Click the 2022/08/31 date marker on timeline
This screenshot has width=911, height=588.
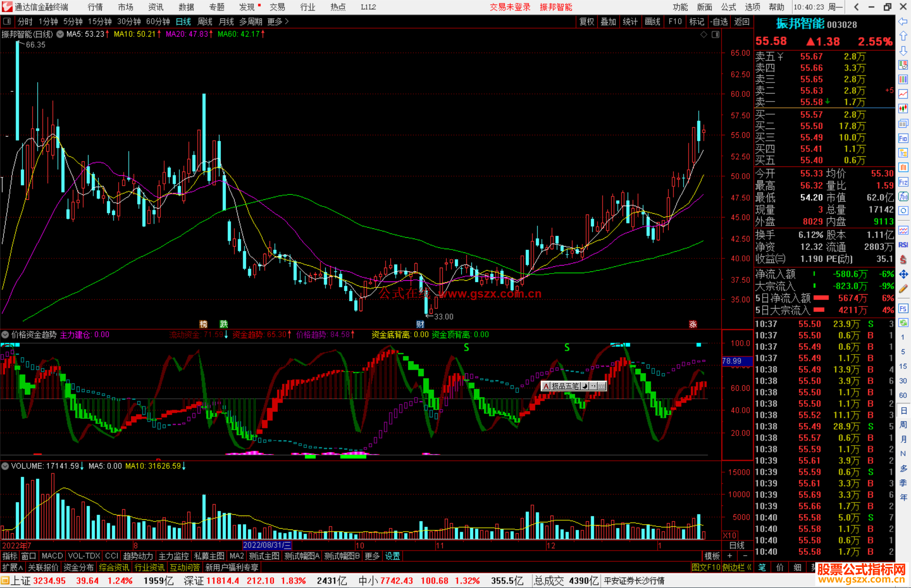click(267, 545)
